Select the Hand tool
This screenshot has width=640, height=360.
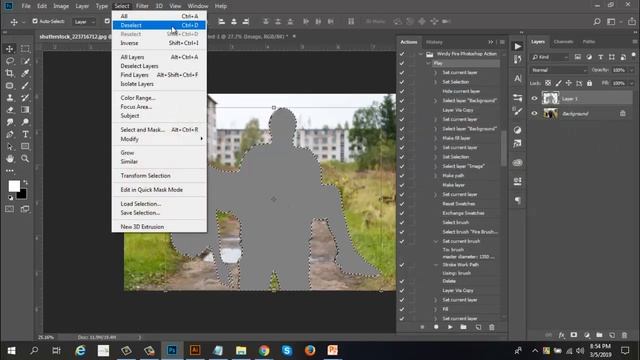(9, 158)
